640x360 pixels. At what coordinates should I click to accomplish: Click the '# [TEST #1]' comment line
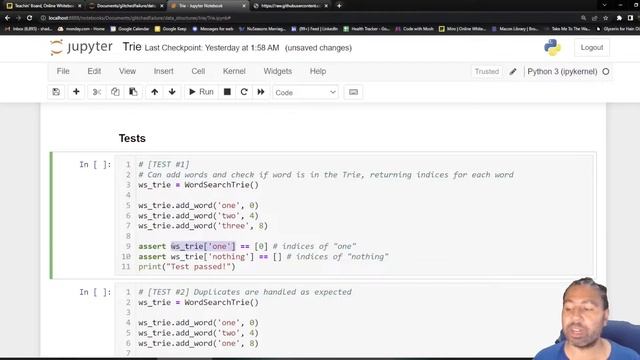point(164,164)
